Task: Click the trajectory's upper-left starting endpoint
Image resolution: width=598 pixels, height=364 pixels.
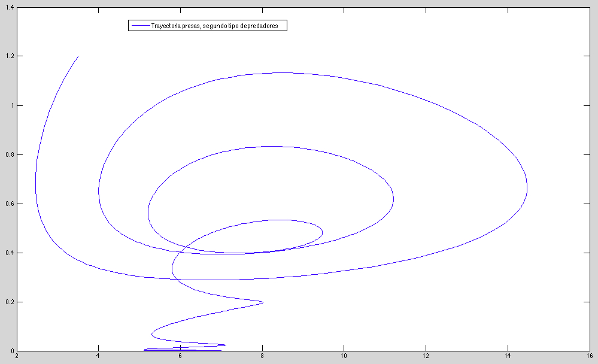Action: (x=78, y=56)
